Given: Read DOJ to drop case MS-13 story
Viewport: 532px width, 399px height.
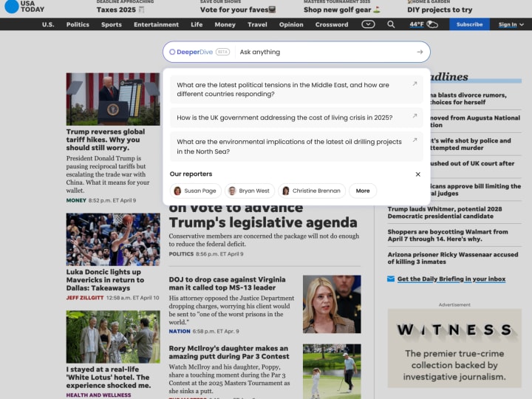Looking at the screenshot, I should (227, 283).
